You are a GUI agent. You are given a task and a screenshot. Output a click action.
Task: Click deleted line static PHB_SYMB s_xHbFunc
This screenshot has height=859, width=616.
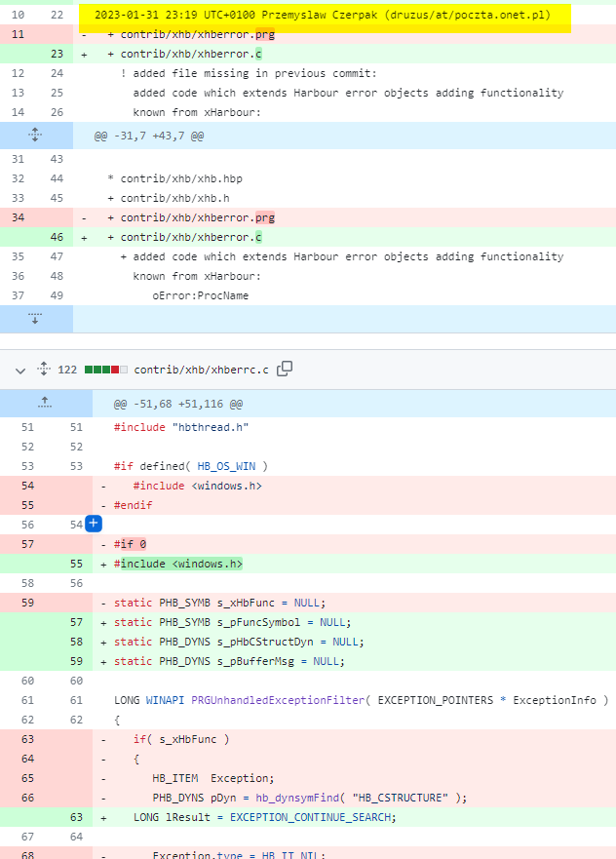pyautogui.click(x=219, y=603)
